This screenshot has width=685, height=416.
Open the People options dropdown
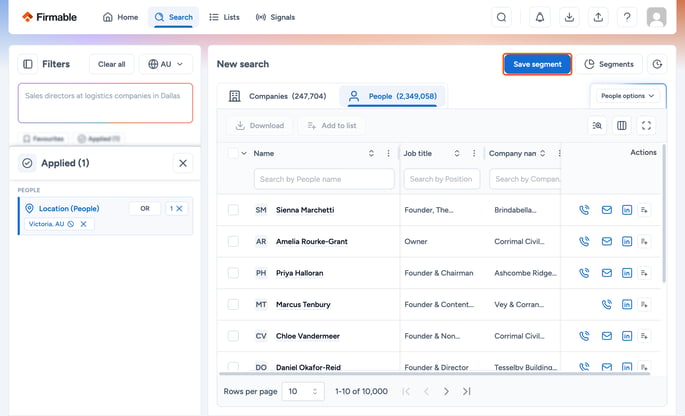pyautogui.click(x=628, y=96)
